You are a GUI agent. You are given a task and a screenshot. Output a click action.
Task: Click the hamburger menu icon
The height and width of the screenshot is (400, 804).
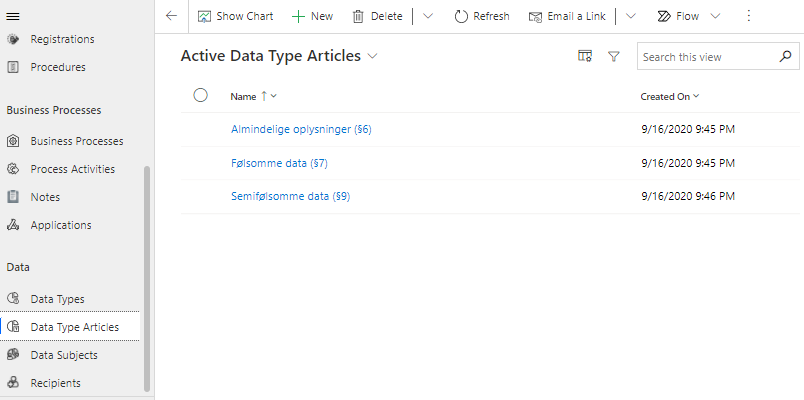(x=14, y=16)
